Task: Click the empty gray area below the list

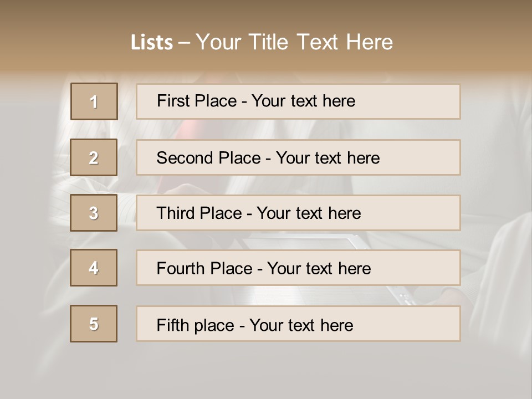Action: [266, 371]
